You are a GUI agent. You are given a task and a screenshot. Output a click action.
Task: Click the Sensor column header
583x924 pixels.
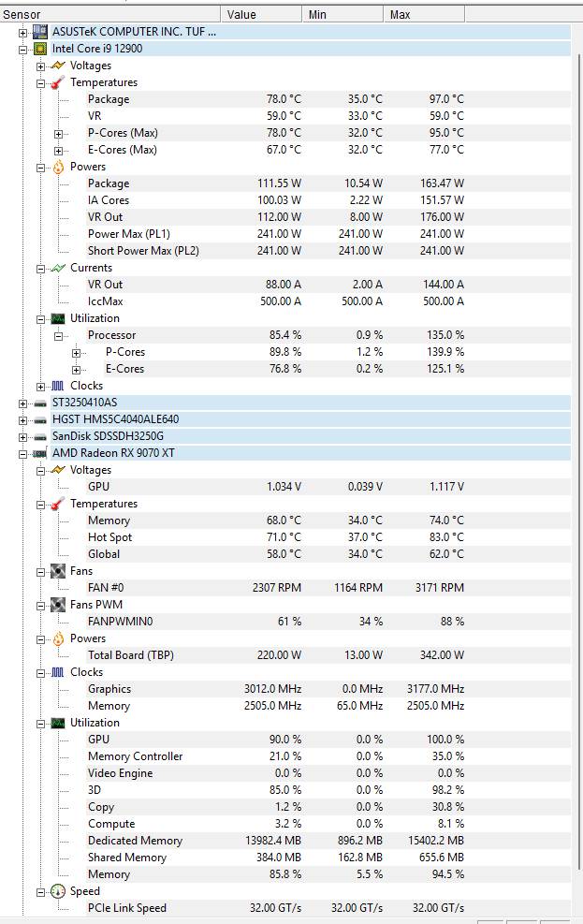coord(110,15)
